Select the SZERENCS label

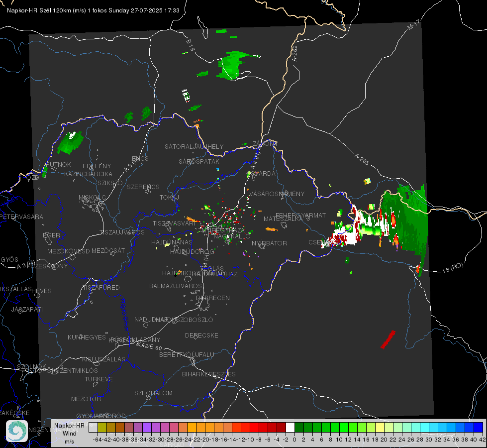pyautogui.click(x=143, y=187)
